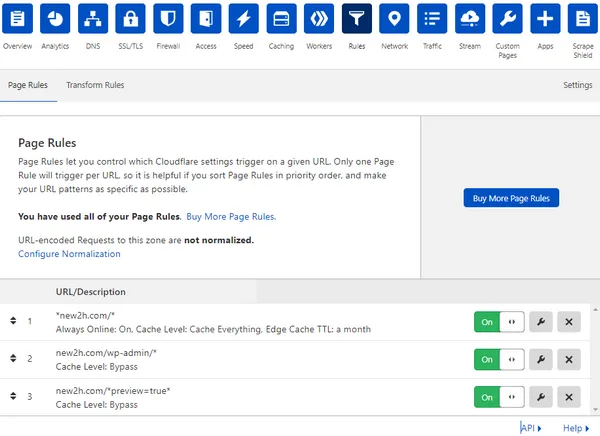This screenshot has width=600, height=436.
Task: Open the Settings tab on the right
Action: pos(577,85)
